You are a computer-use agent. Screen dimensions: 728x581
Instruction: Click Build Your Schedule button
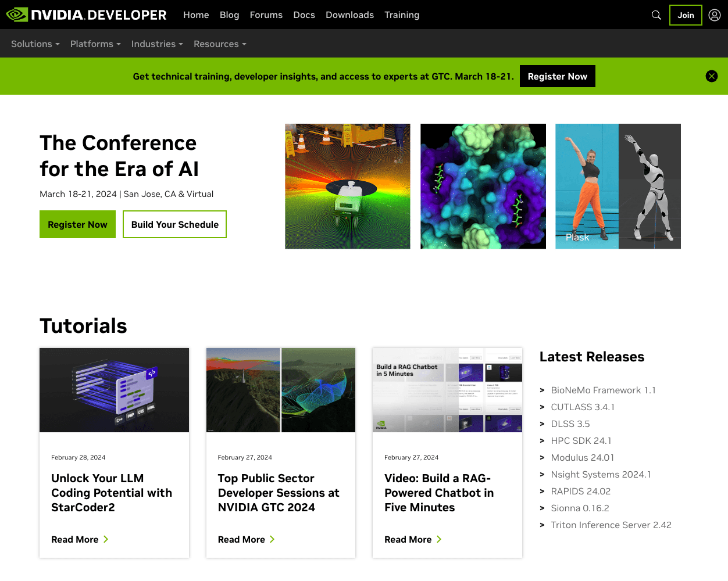coord(174,224)
